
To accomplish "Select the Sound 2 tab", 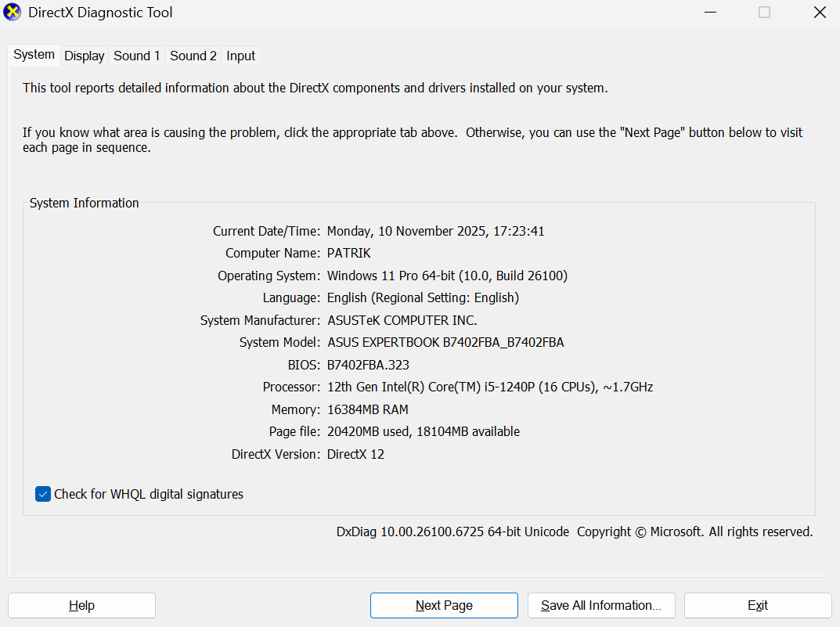I will (193, 56).
